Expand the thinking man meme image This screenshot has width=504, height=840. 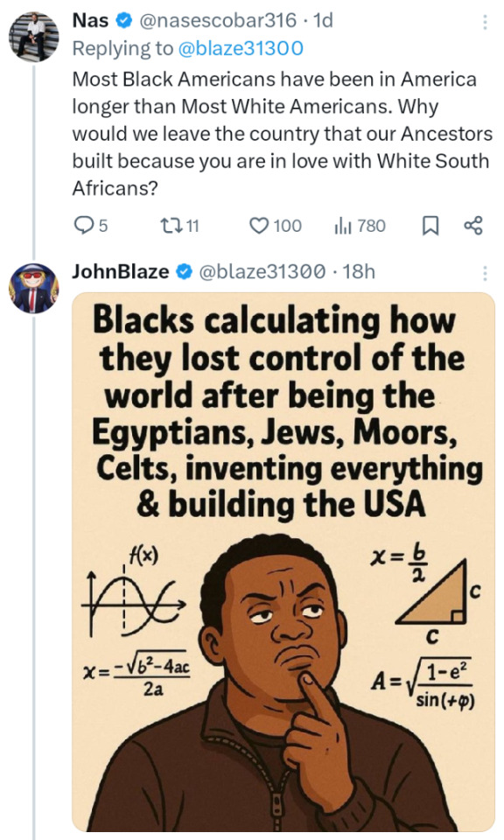point(283,562)
